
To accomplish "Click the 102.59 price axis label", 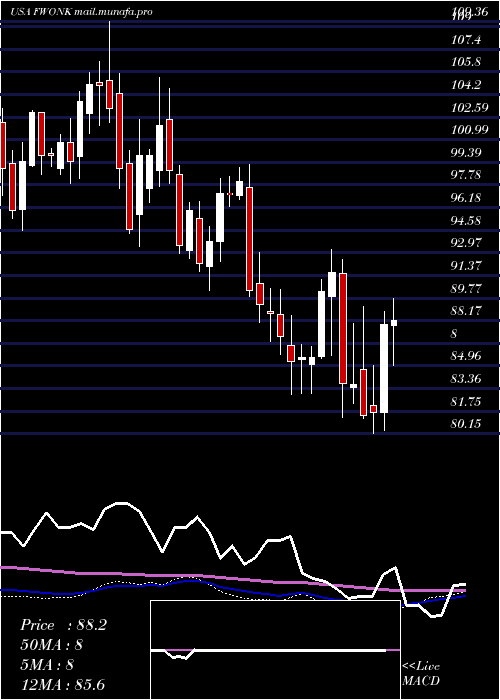I will (x=469, y=108).
